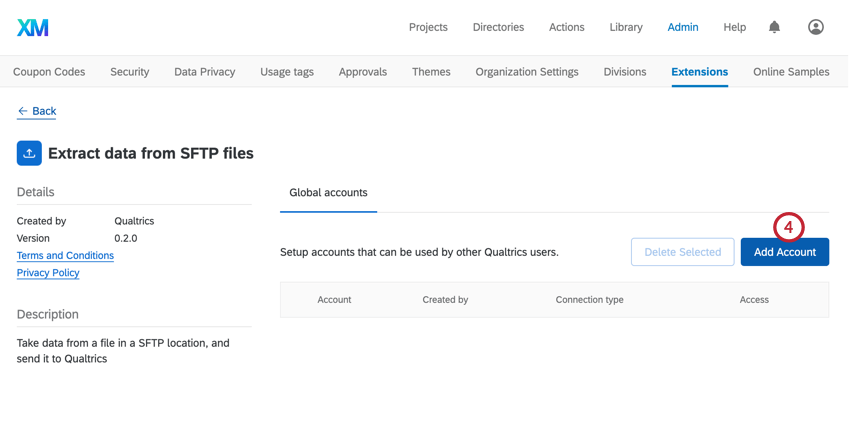Open the Privacy Policy link
This screenshot has height=425, width=850.
[x=48, y=273]
